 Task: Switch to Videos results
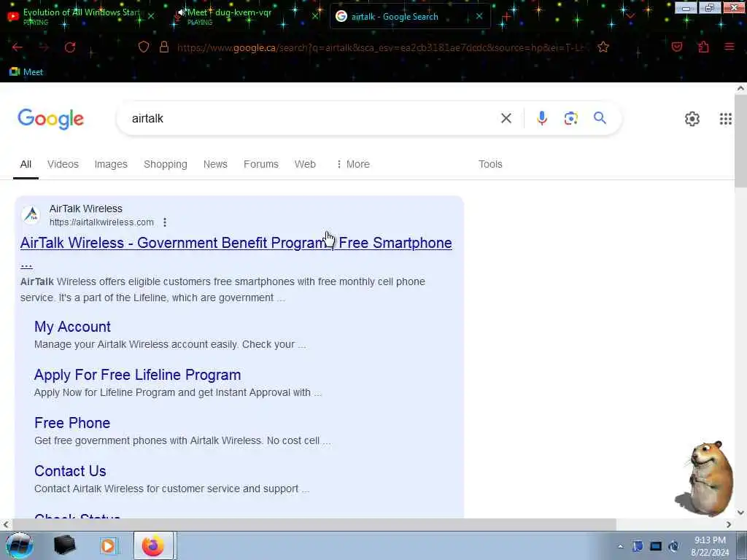(x=63, y=164)
